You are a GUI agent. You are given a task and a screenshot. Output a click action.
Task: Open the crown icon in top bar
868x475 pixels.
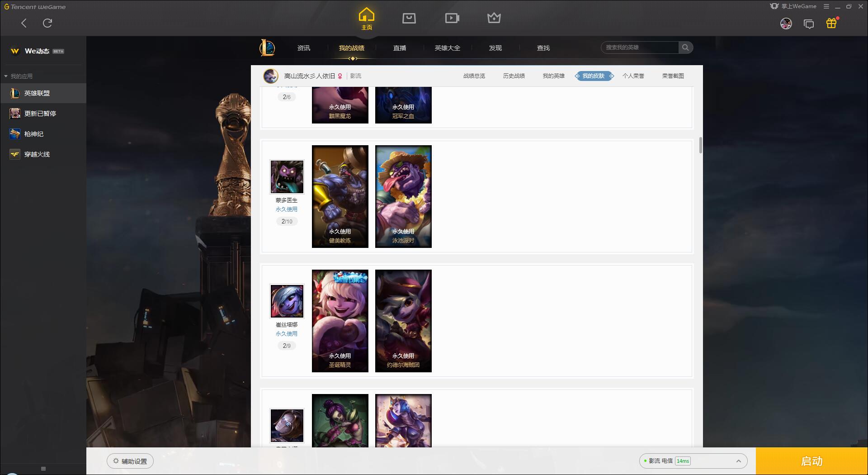point(494,18)
